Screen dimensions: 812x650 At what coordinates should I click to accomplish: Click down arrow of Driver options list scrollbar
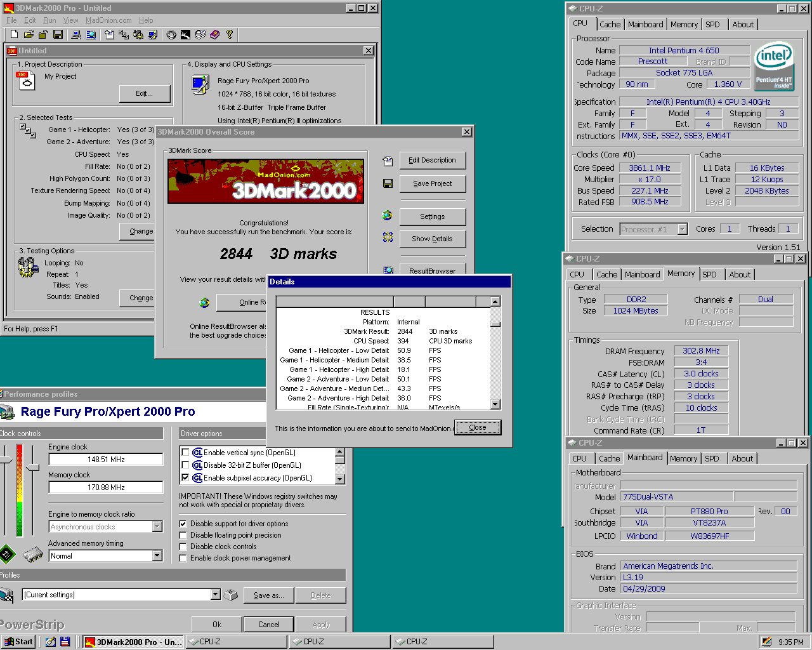pos(340,479)
